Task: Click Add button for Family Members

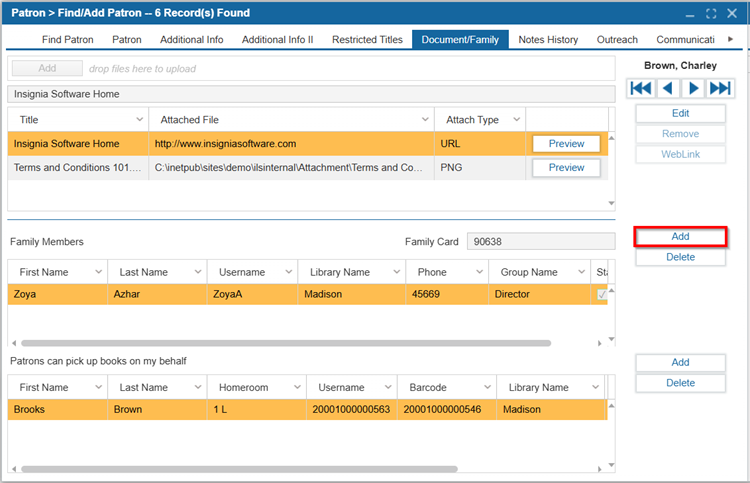Action: click(x=680, y=237)
